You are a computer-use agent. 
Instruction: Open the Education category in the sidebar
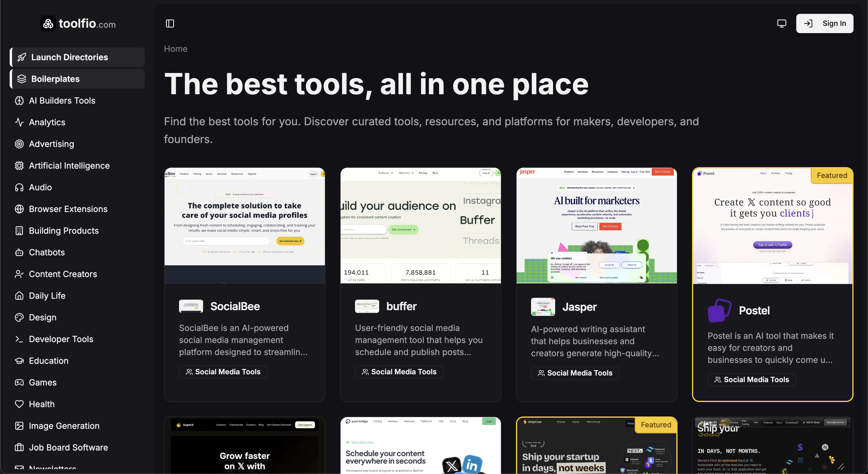(x=49, y=360)
